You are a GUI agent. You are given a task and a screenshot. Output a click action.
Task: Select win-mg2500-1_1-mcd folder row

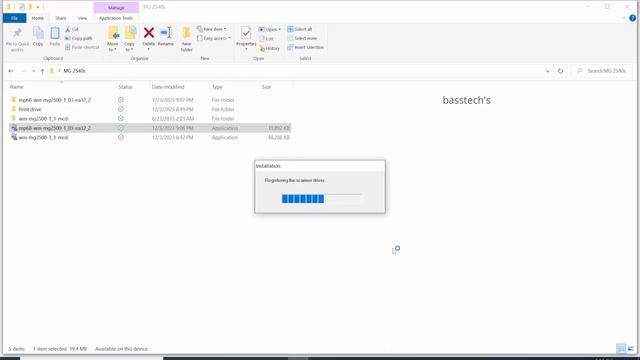150,118
